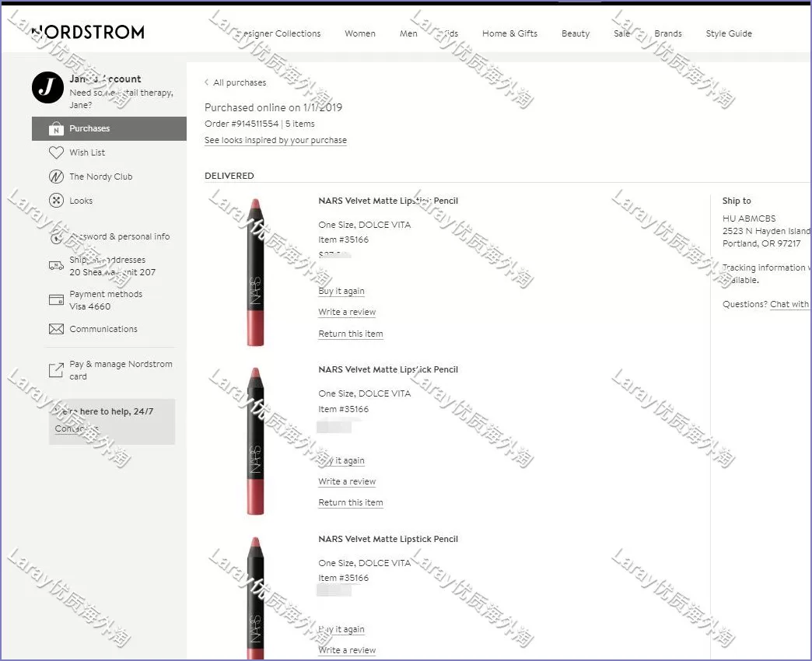The image size is (812, 661).
Task: Click Purchased online on 1/1/2019 heading
Action: pyautogui.click(x=274, y=107)
